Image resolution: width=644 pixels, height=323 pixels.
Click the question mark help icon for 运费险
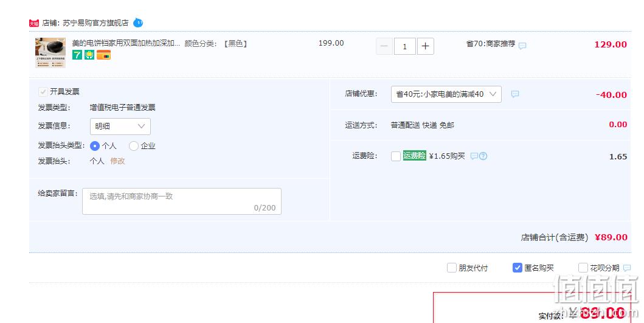483,156
